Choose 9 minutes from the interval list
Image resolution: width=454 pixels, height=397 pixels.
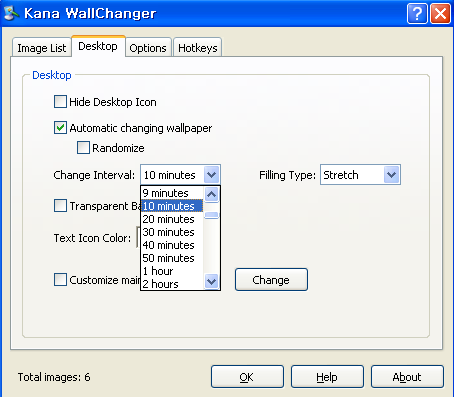(x=172, y=193)
